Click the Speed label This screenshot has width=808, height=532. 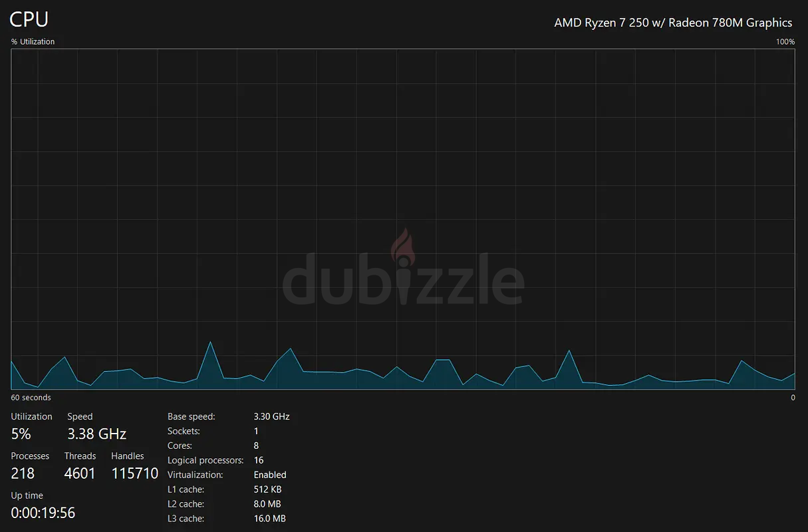80,416
